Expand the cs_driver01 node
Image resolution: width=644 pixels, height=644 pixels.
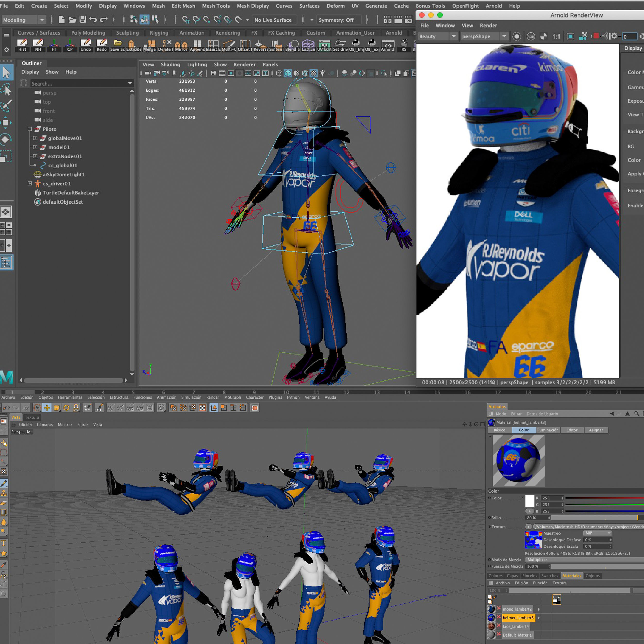(x=30, y=184)
